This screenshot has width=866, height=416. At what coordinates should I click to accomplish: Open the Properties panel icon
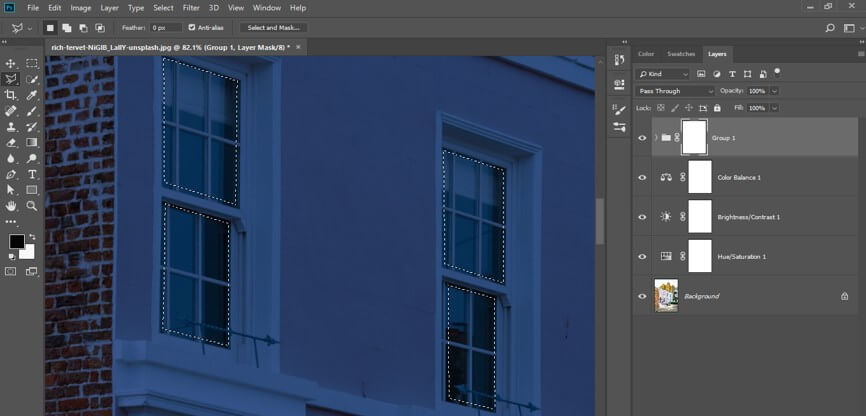619,83
